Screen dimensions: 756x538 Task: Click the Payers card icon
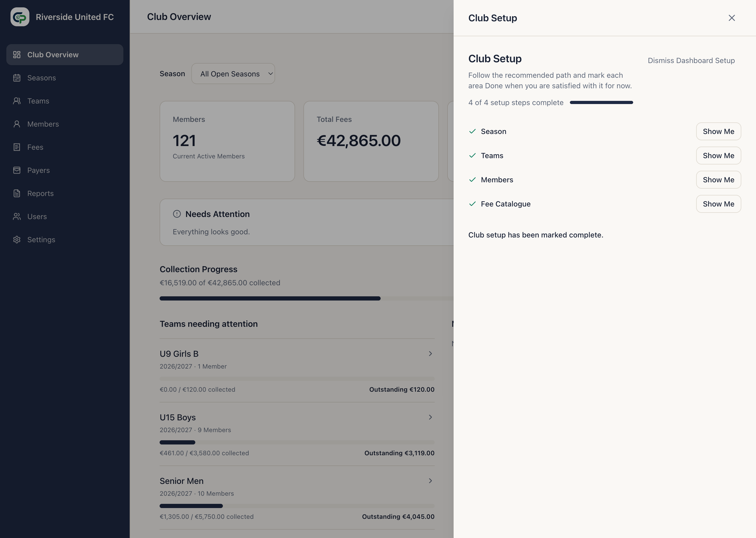[17, 170]
